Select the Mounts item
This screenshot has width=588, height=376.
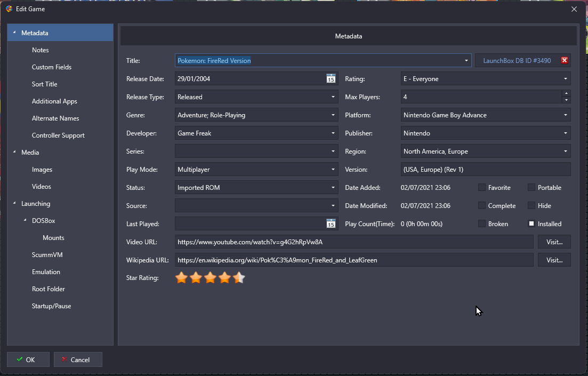point(53,238)
